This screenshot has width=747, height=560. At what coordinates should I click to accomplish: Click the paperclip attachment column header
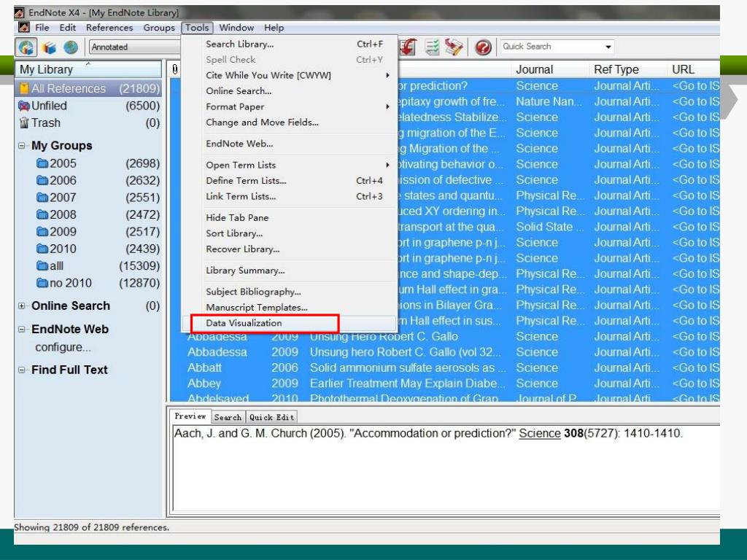point(175,69)
